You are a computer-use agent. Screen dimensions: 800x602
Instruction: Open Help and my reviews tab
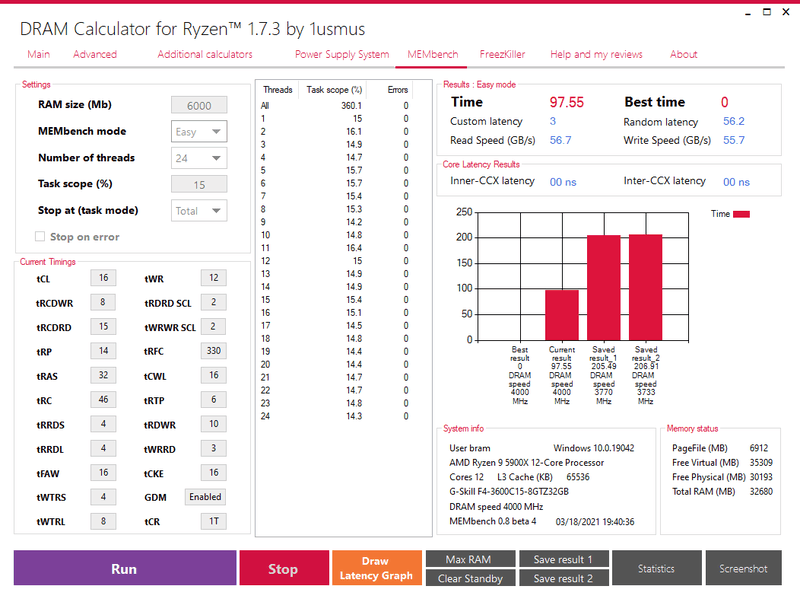pos(596,54)
